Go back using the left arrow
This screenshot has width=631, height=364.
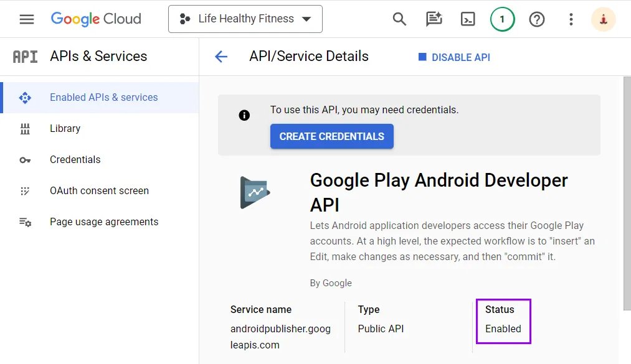221,57
